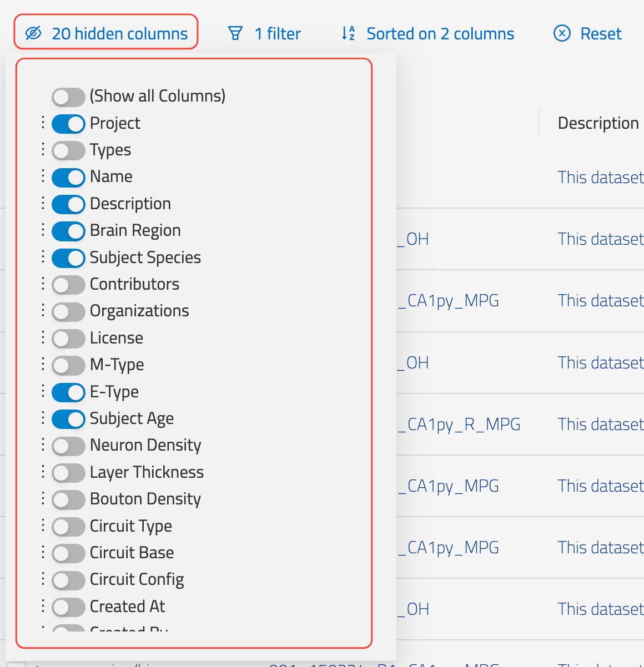644x667 pixels.
Task: Turn off the Subject Age toggle
Action: (68, 419)
